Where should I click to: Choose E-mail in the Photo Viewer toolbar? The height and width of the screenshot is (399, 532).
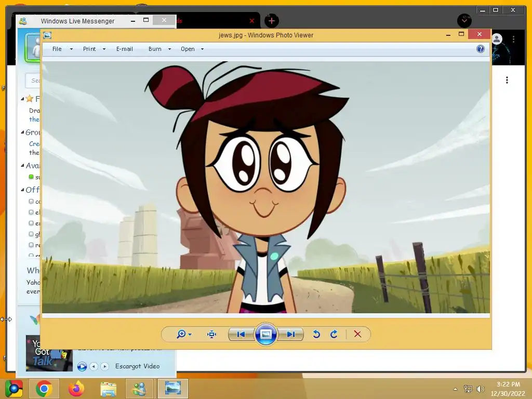pyautogui.click(x=125, y=49)
